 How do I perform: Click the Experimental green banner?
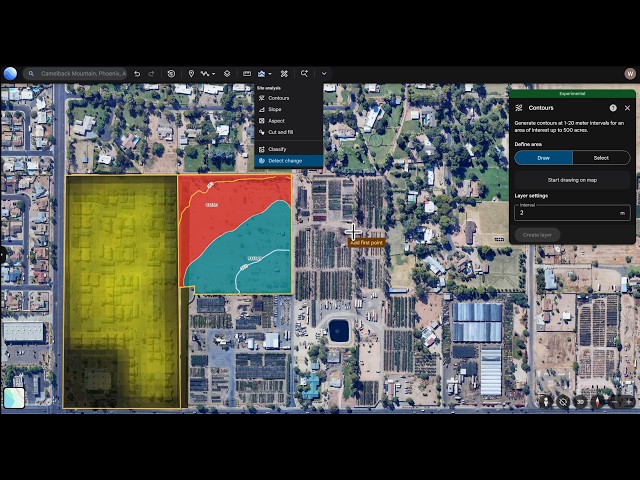click(x=572, y=93)
